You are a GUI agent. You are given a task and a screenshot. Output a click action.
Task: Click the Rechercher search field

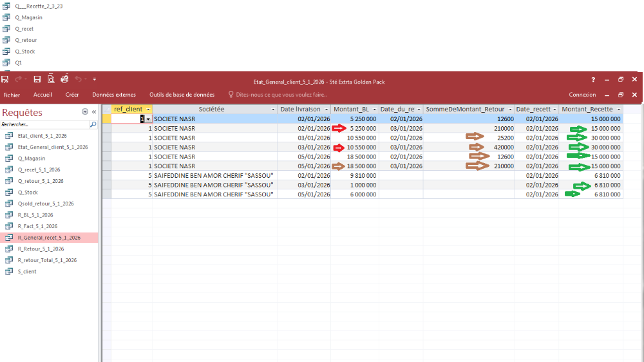point(44,124)
